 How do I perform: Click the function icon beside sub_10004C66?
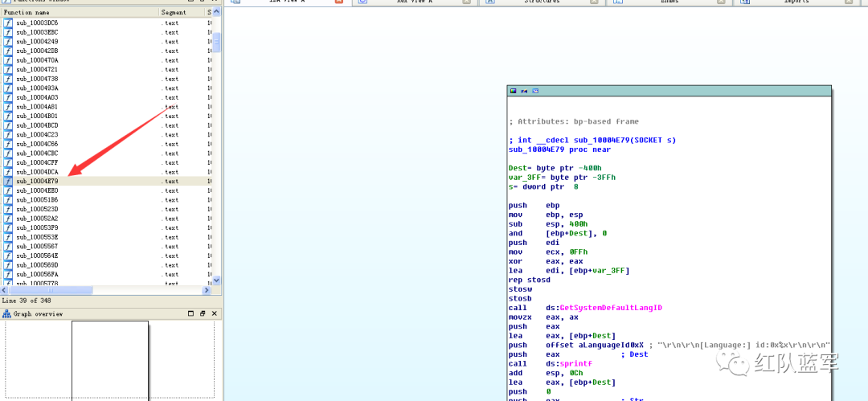[x=8, y=144]
